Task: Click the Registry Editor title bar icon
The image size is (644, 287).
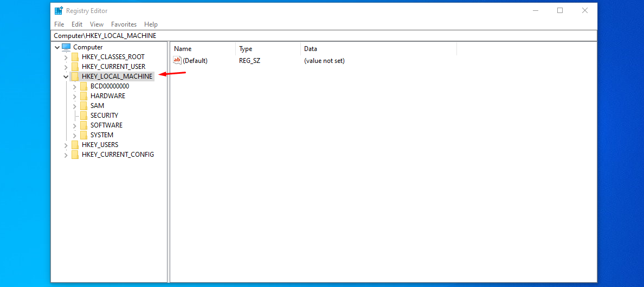Action: pos(59,11)
